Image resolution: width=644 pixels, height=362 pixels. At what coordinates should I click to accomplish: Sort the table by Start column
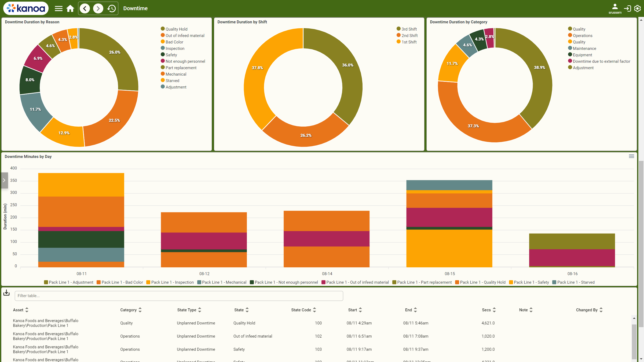click(x=355, y=310)
